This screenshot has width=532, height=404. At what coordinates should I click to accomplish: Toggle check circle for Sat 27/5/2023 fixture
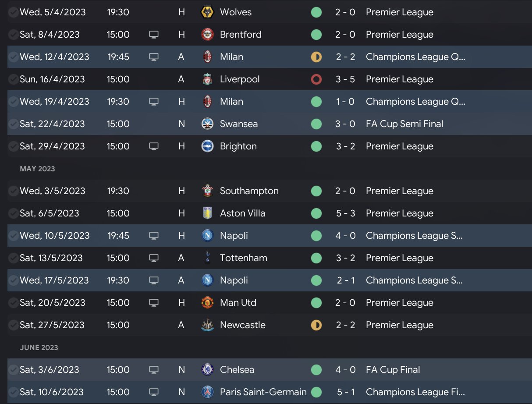(13, 325)
